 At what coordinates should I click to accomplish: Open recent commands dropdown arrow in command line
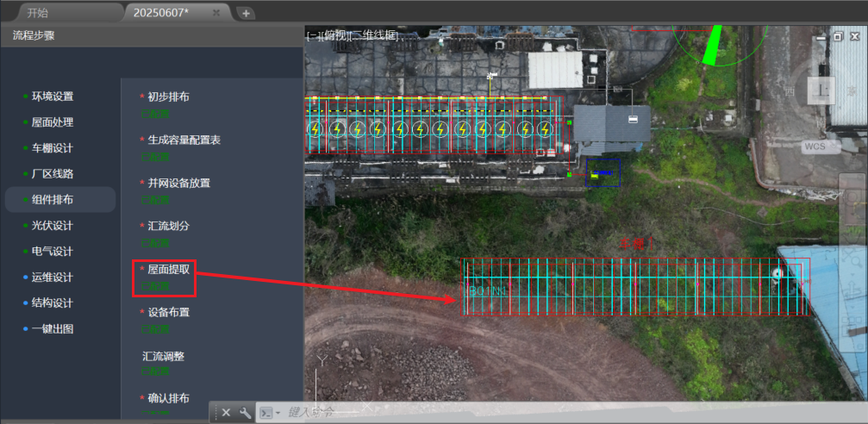tap(278, 414)
